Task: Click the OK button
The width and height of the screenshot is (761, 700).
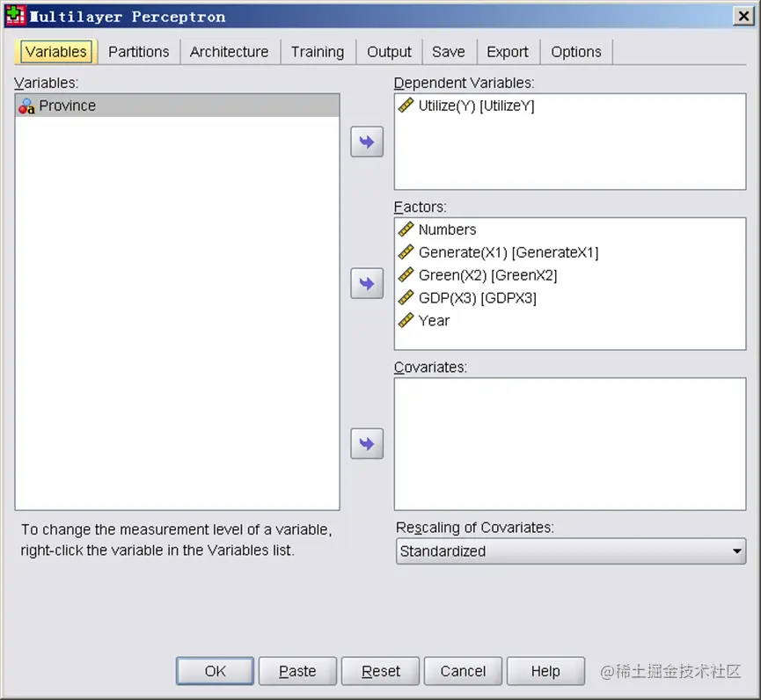Action: (x=215, y=671)
